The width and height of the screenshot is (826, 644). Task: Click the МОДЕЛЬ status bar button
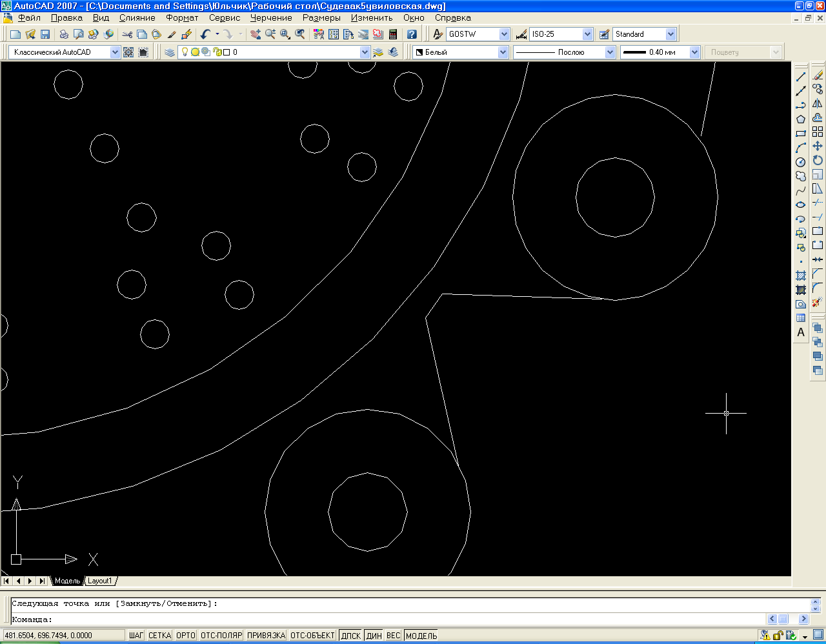pyautogui.click(x=421, y=636)
